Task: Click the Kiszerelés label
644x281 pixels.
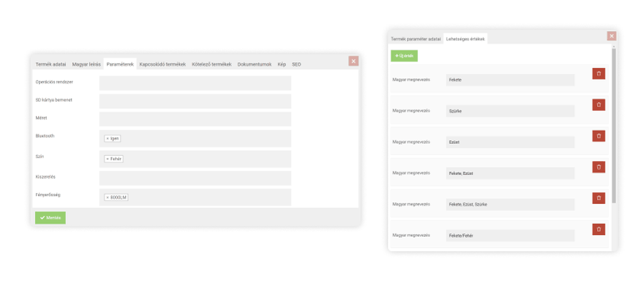Action: point(45,177)
